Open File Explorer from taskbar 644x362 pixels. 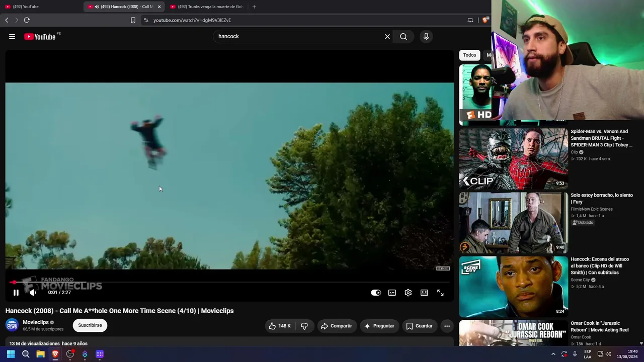(40, 354)
